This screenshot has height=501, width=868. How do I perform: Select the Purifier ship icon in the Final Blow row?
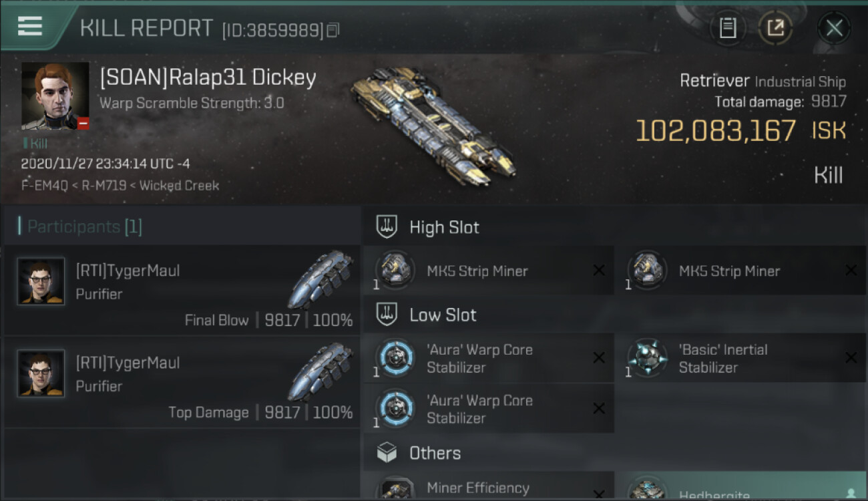(x=321, y=279)
